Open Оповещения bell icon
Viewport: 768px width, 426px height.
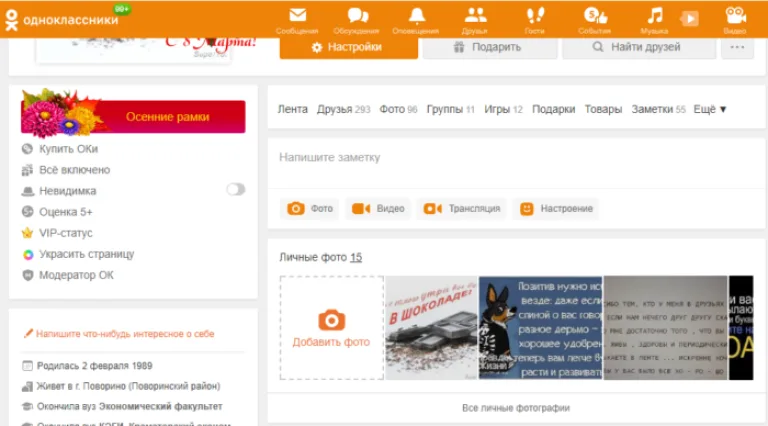[x=416, y=16]
